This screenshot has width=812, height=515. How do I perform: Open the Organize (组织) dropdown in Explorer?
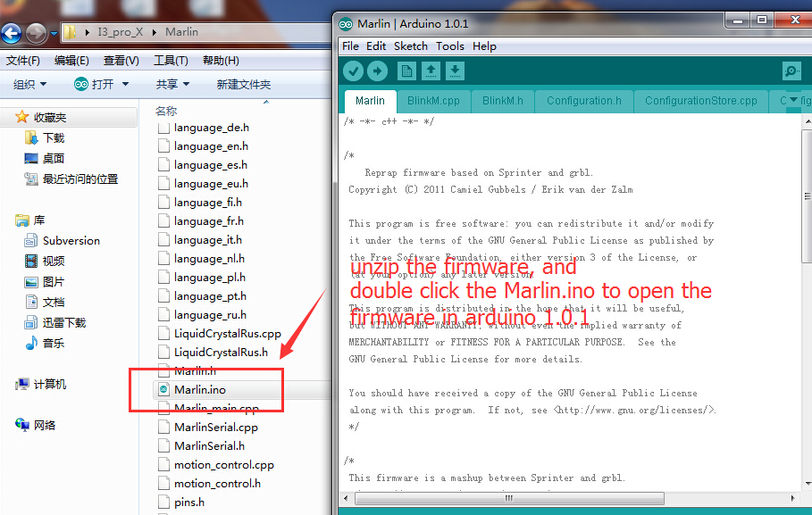[x=29, y=85]
